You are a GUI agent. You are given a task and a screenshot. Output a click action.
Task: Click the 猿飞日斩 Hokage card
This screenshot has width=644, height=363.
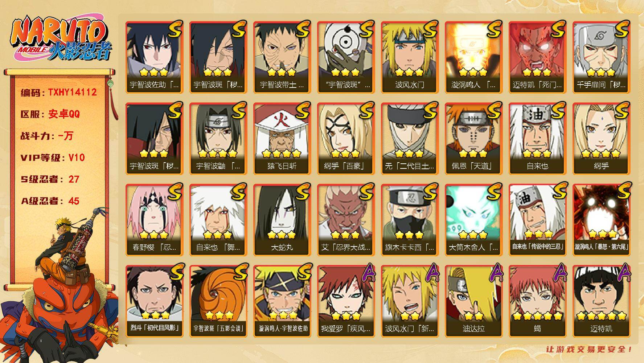pyautogui.click(x=282, y=139)
